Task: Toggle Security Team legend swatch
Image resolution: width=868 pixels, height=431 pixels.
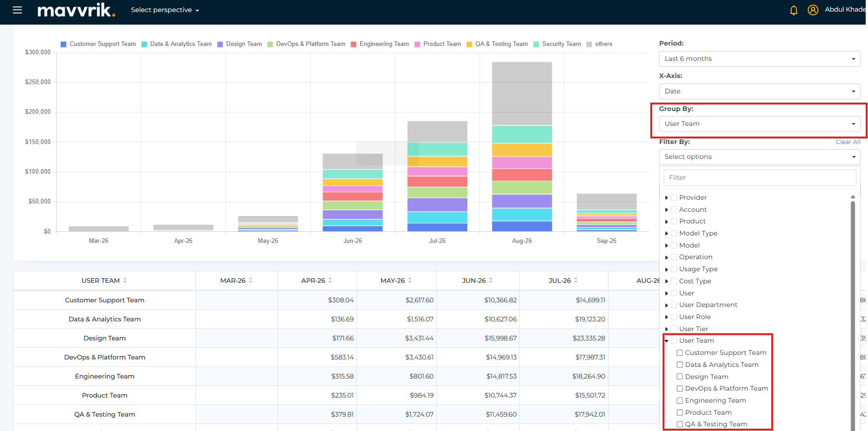Action: click(x=536, y=44)
